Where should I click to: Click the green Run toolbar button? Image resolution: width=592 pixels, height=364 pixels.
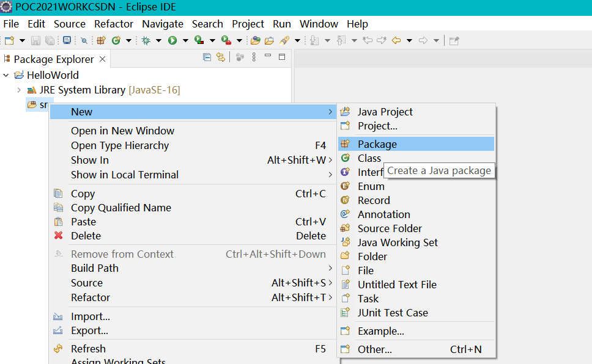[x=172, y=40]
